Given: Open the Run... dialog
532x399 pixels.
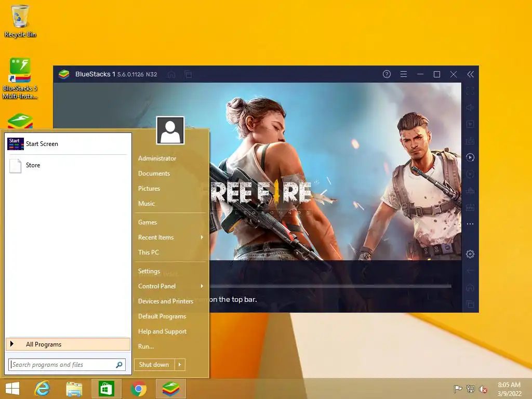Looking at the screenshot, I should pyautogui.click(x=146, y=347).
